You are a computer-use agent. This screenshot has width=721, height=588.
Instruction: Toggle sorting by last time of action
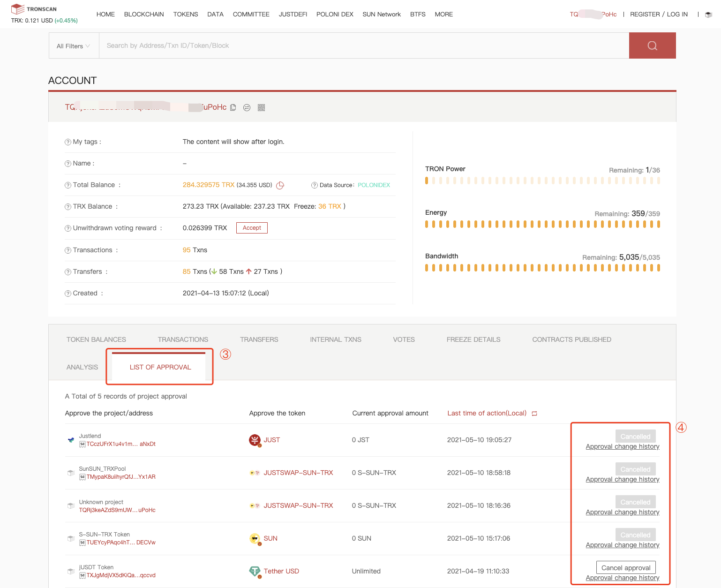tap(534, 414)
